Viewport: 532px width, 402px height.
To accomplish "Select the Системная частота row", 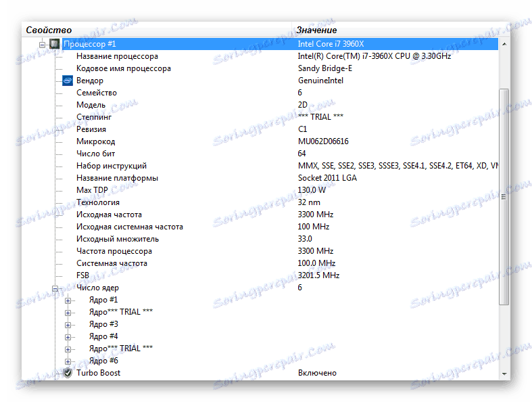I will click(x=280, y=263).
